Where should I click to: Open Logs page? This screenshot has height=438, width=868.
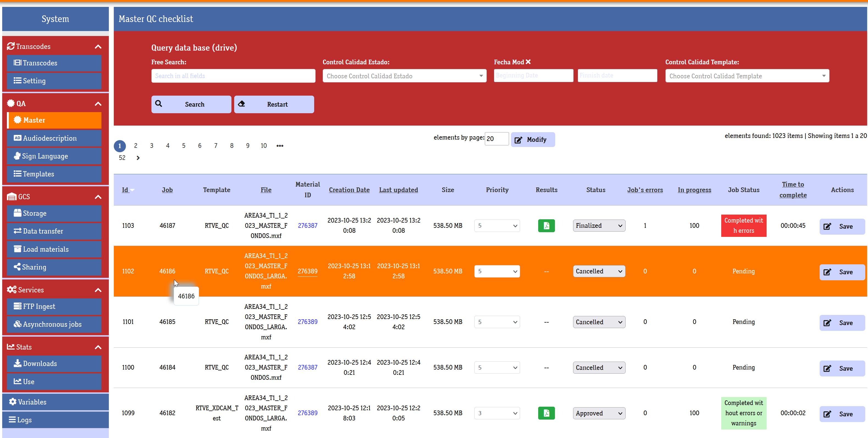pyautogui.click(x=55, y=420)
